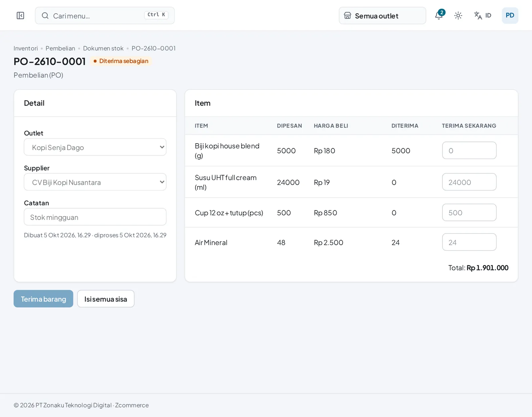
Task: Click the store icon in outlet selector
Action: click(x=347, y=16)
